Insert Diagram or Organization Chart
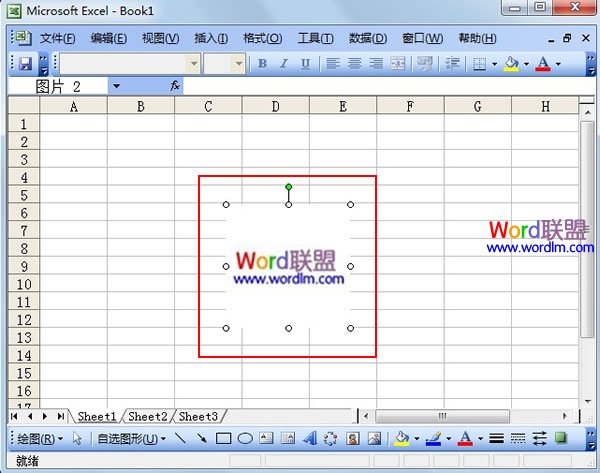Screen dimensions: 600x473 coord(331,439)
